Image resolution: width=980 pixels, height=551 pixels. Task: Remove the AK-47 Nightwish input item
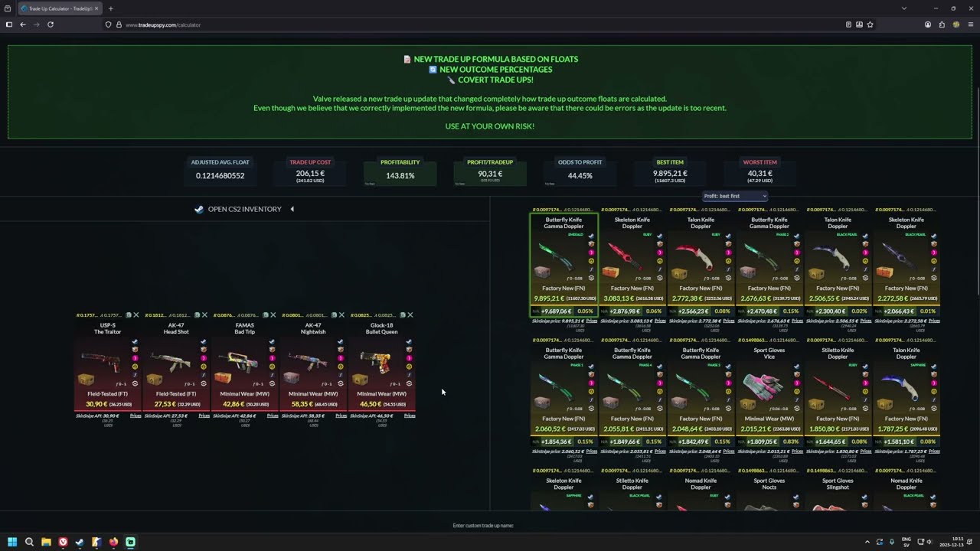341,315
